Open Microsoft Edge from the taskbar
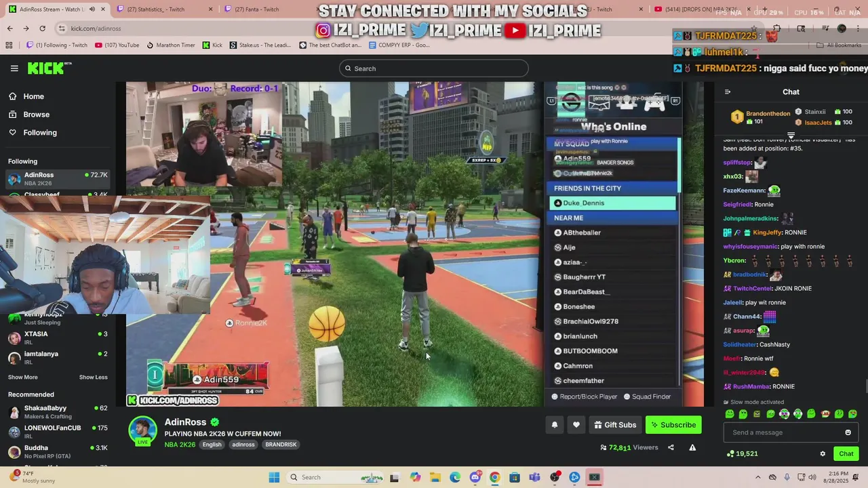Viewport: 868px width, 488px height. coord(455,477)
